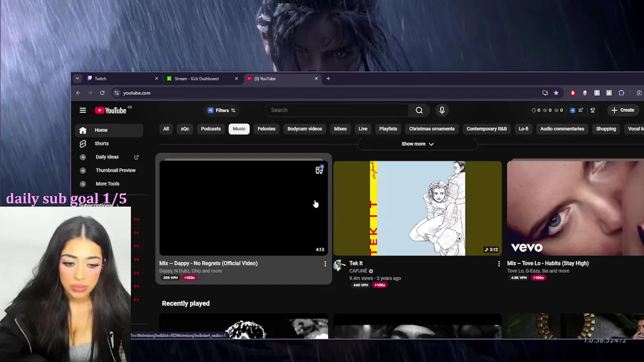This screenshot has height=362, width=644.
Task: Click the 440 VPH stat under Tek It
Action: (361, 285)
